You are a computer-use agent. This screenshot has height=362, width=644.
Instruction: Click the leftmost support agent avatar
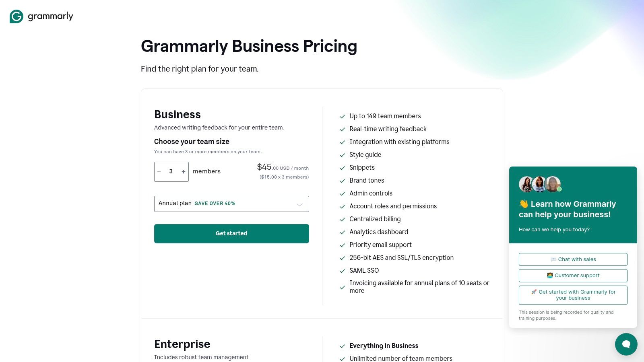pyautogui.click(x=526, y=184)
